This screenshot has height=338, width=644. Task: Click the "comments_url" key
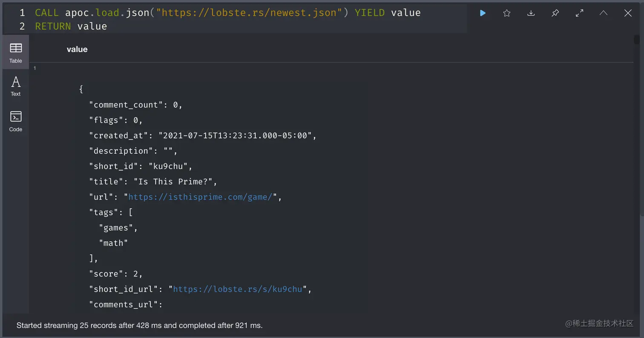click(x=126, y=305)
